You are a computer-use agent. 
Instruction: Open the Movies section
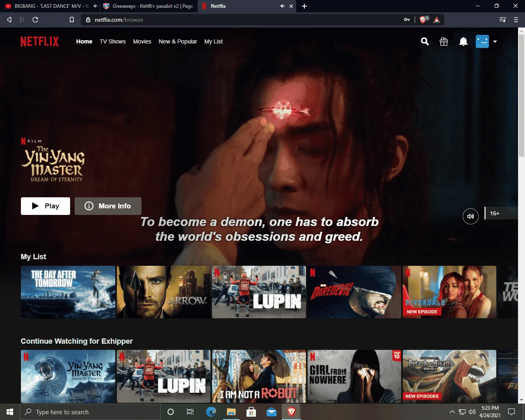tap(142, 41)
